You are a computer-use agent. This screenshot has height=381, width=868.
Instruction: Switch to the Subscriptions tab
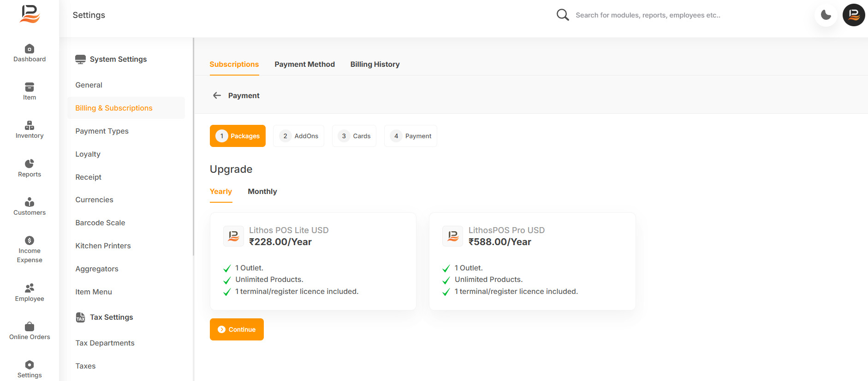click(234, 64)
